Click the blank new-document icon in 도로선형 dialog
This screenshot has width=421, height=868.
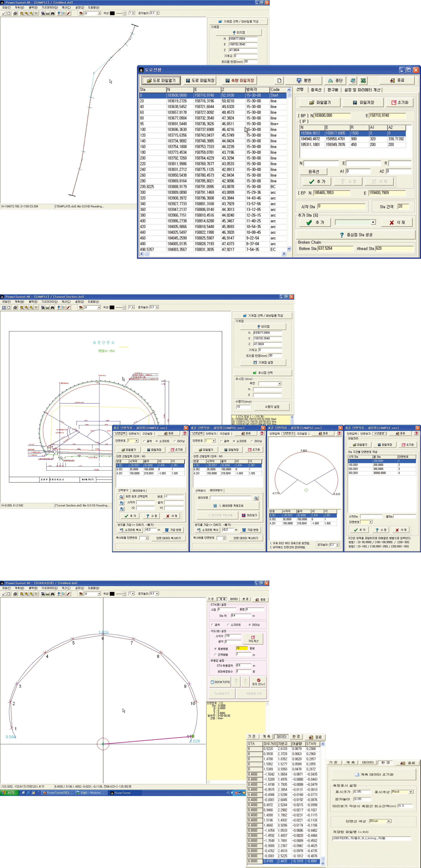click(279, 80)
